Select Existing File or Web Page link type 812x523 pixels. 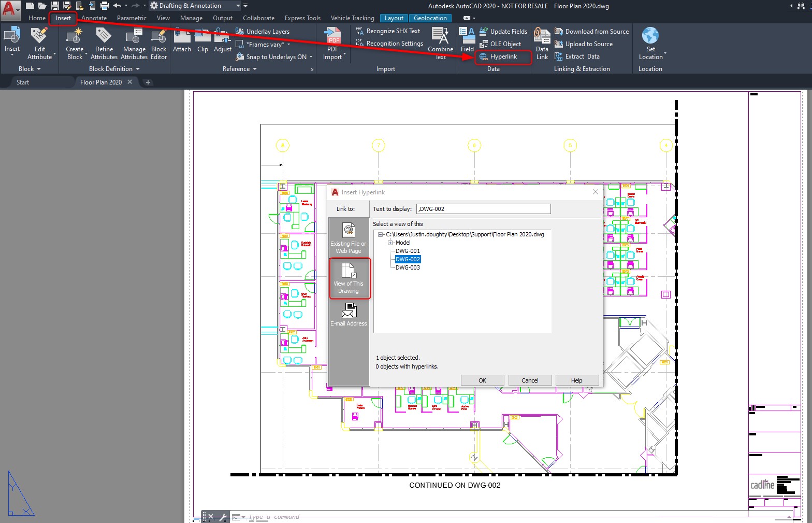point(349,238)
